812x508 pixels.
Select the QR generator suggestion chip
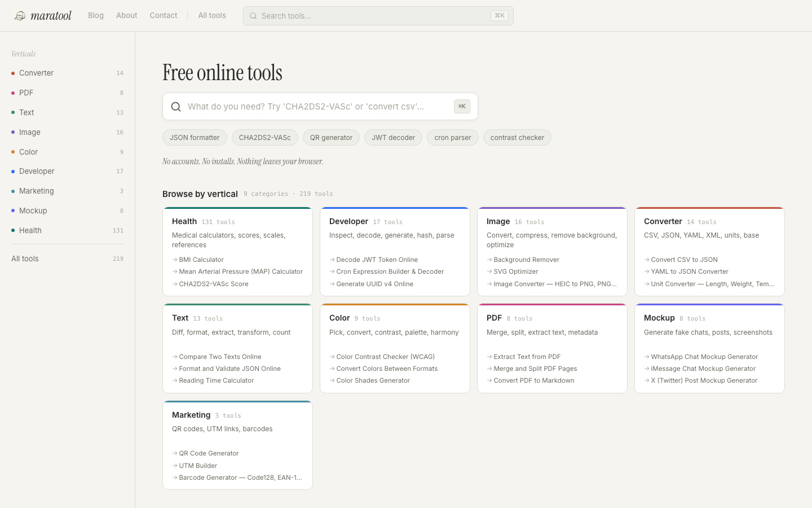click(x=331, y=138)
